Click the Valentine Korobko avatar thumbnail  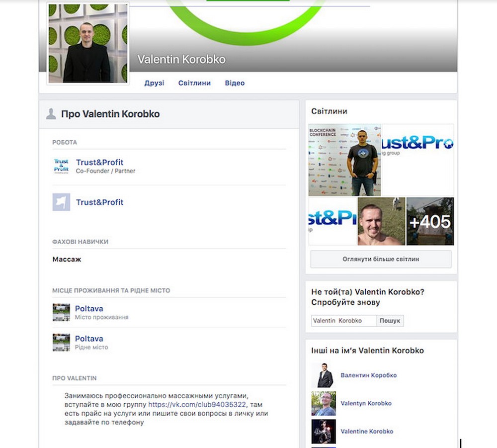coord(324,432)
